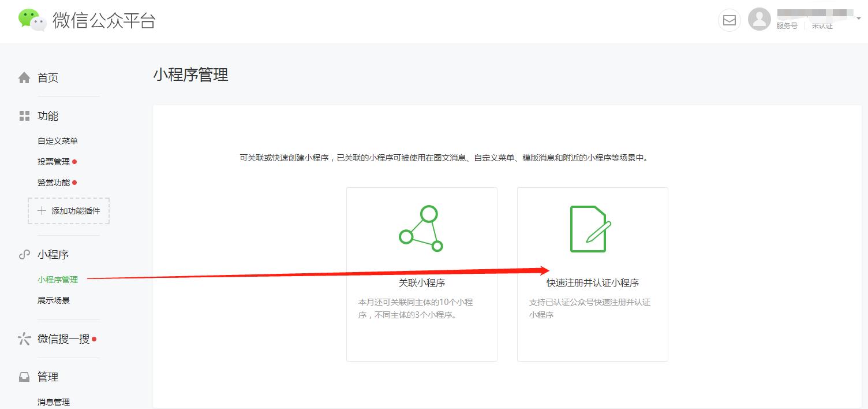The height and width of the screenshot is (409, 868).
Task: Go to 首页 in the sidebar
Action: click(x=48, y=78)
